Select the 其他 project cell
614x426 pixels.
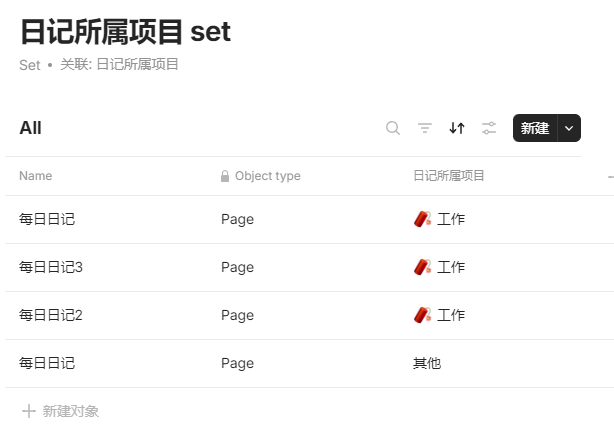[x=427, y=363]
